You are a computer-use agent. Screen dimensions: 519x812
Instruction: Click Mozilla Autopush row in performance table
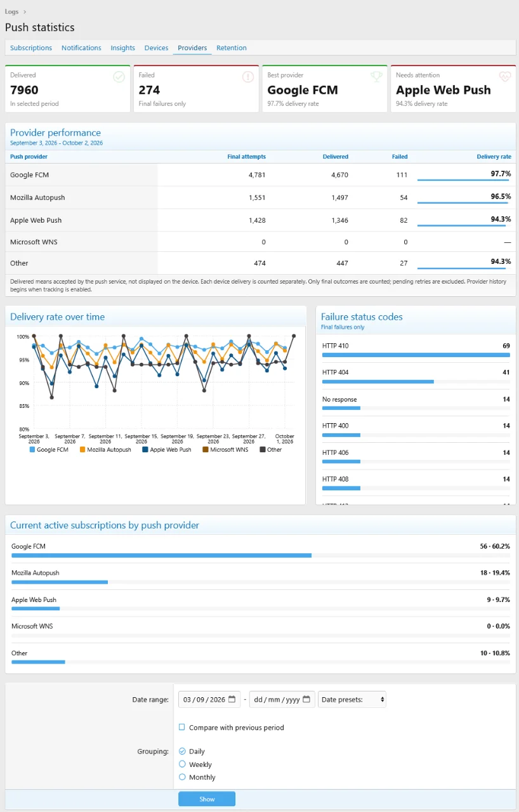click(x=260, y=197)
